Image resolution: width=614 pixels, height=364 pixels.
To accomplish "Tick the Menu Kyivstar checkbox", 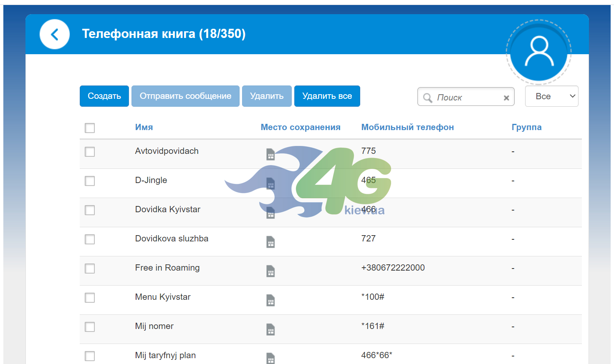I will pyautogui.click(x=90, y=298).
